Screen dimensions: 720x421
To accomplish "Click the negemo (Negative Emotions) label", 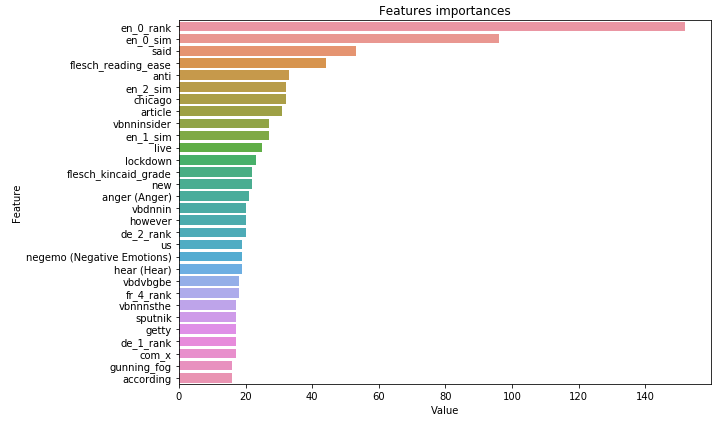I will point(99,257).
